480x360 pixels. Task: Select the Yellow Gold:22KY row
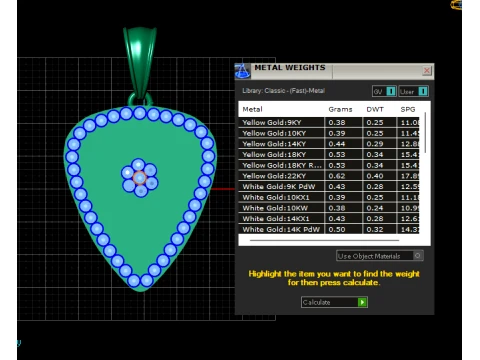(328, 176)
